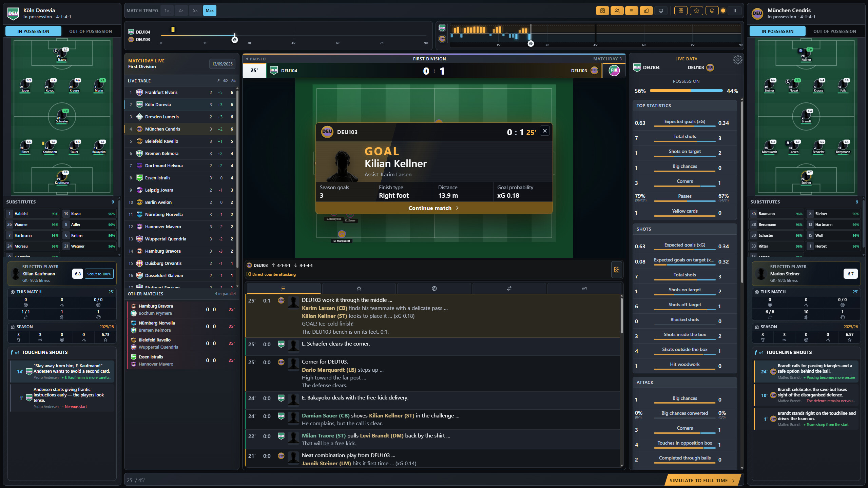The width and height of the screenshot is (868, 488).
Task: Click the momentum graph time marker
Action: click(531, 44)
